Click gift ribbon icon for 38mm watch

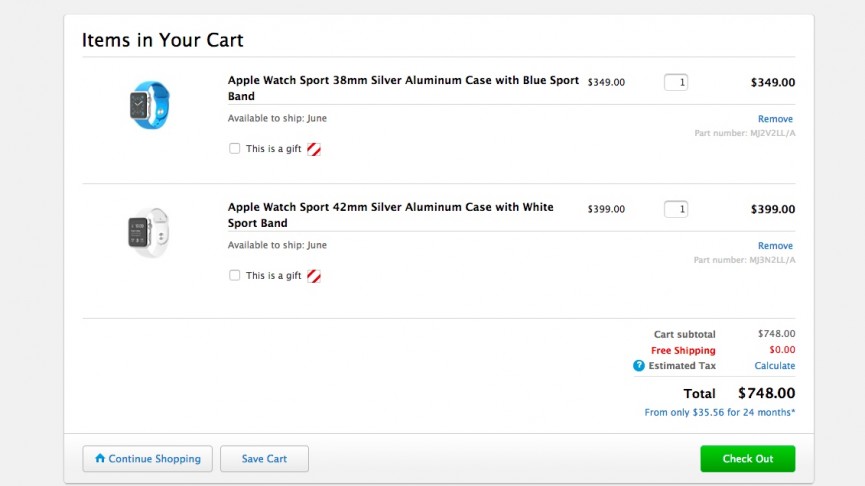click(314, 149)
